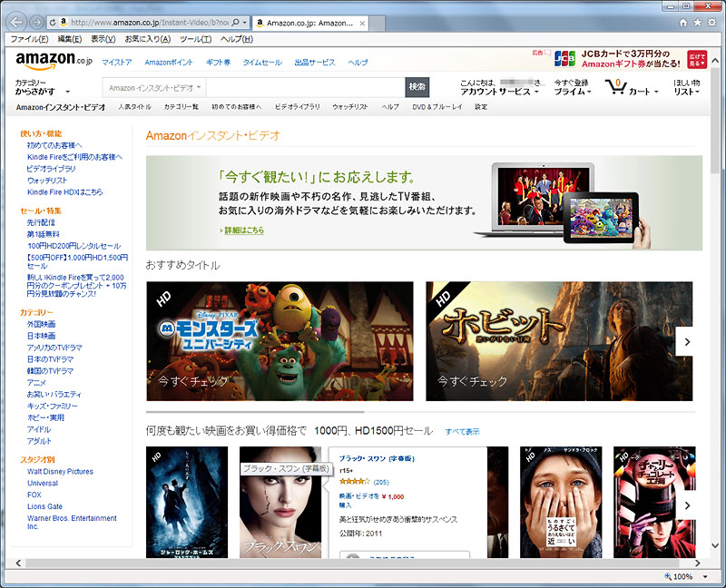Expand the address bar dropdown arrow
Image resolution: width=726 pixels, height=588 pixels.
point(244,23)
